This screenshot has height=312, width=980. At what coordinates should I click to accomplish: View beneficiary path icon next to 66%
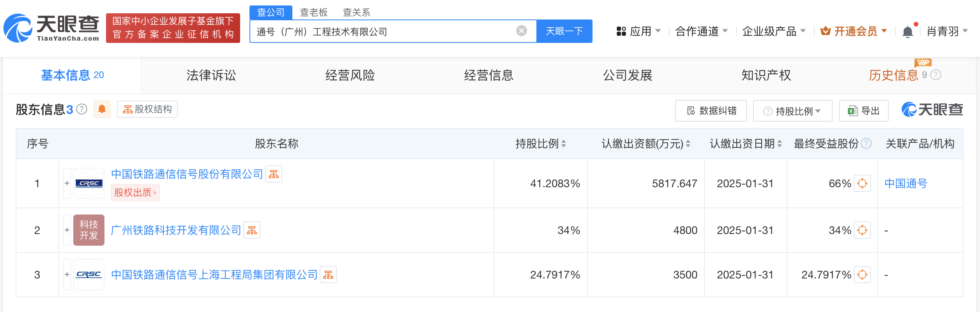(862, 183)
